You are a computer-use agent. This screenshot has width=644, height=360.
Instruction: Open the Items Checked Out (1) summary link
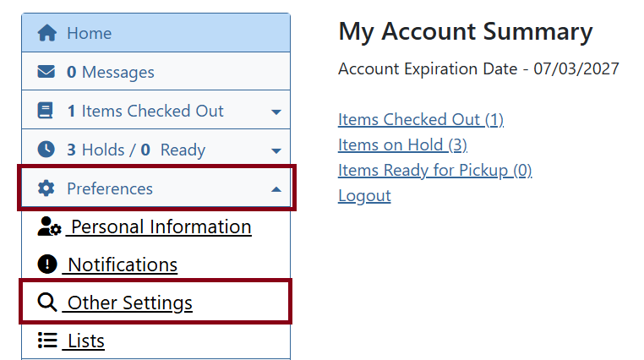[x=420, y=119]
